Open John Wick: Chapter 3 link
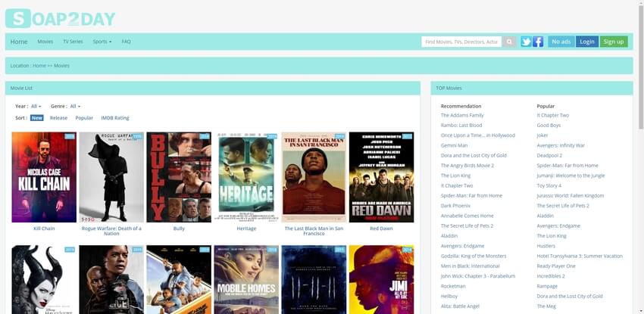This screenshot has height=314, width=644. (x=477, y=276)
